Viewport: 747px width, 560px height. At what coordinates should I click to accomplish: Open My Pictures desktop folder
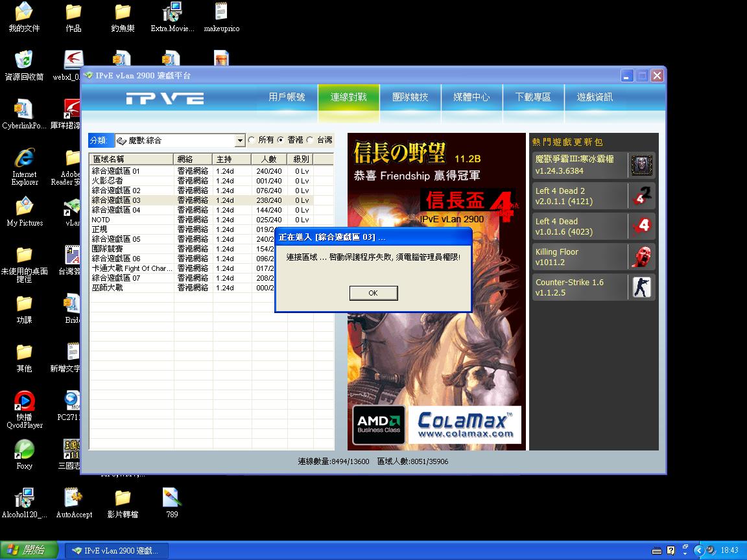tap(24, 212)
